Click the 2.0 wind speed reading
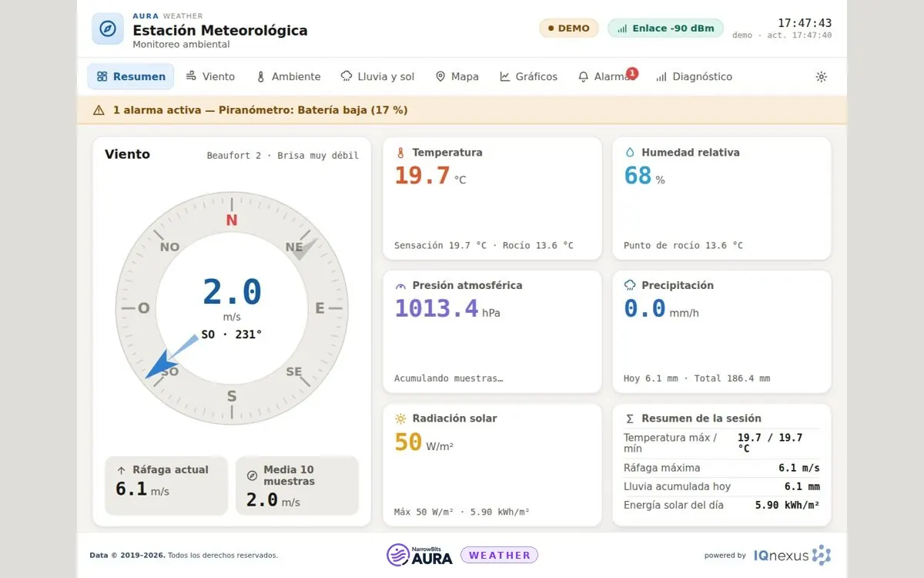 pos(232,292)
